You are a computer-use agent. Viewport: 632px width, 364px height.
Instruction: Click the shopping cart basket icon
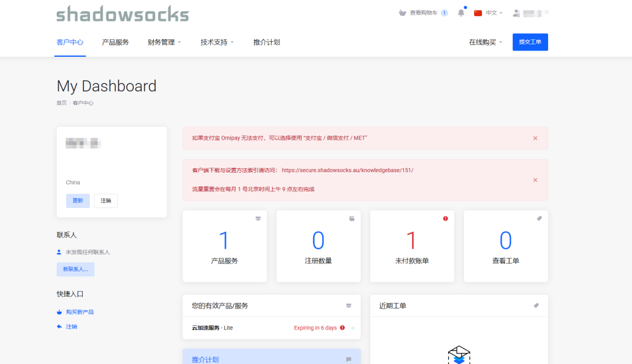pos(402,13)
